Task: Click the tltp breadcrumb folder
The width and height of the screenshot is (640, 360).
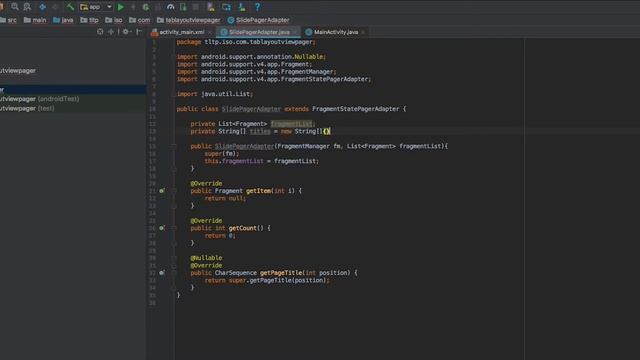Action: pyautogui.click(x=89, y=20)
